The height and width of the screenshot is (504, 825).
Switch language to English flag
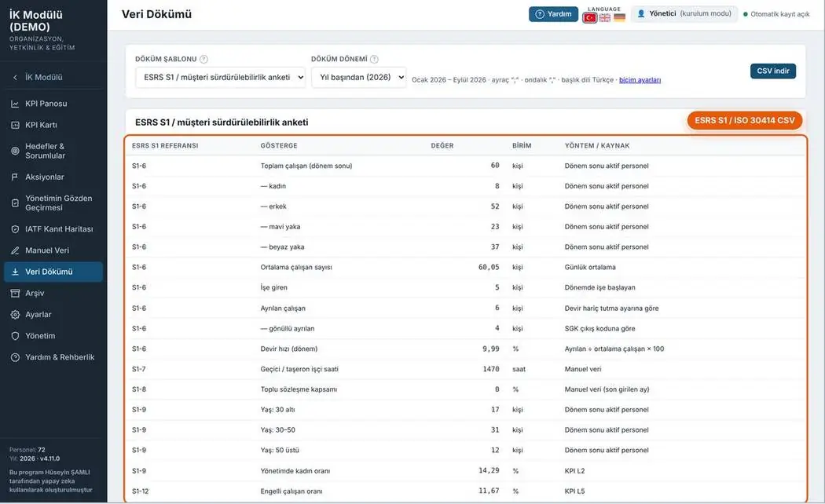coord(605,18)
